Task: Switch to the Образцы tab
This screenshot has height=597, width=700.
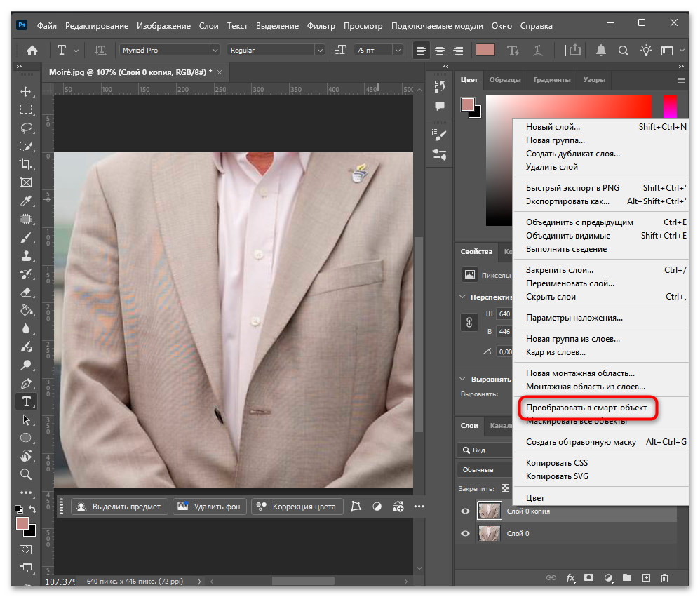Action: click(x=505, y=80)
